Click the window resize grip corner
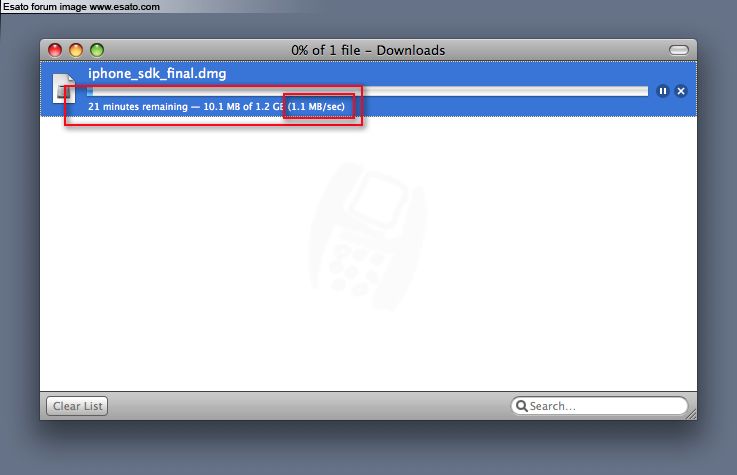The height and width of the screenshot is (475, 737). 691,414
